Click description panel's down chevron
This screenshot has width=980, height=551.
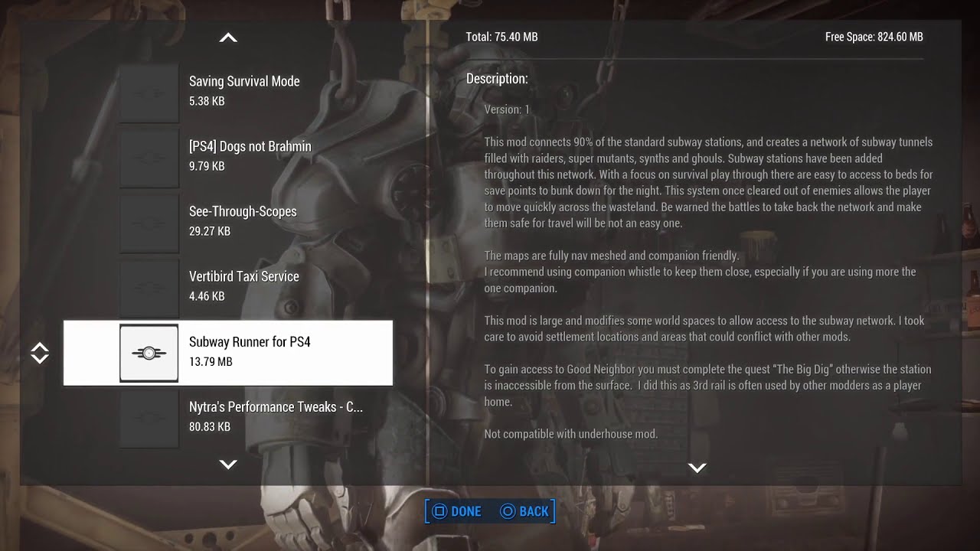click(697, 468)
